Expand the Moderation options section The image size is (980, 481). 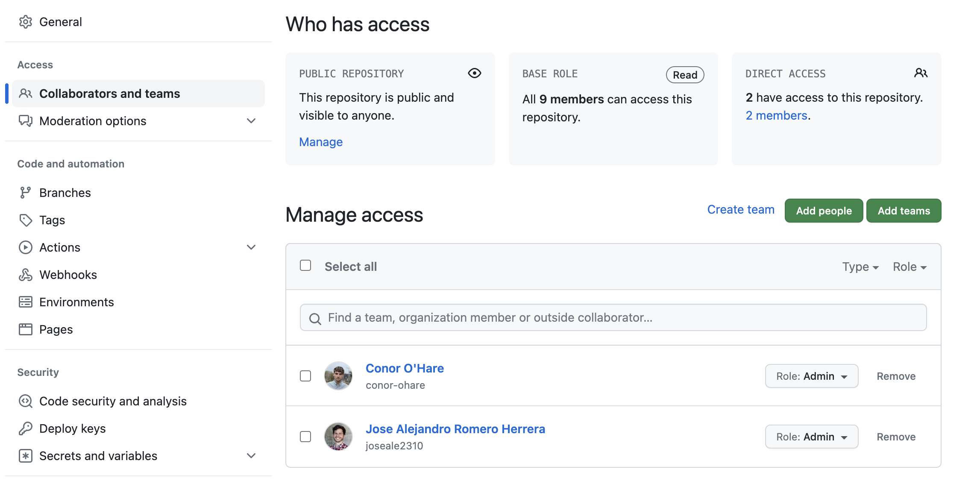click(x=251, y=121)
